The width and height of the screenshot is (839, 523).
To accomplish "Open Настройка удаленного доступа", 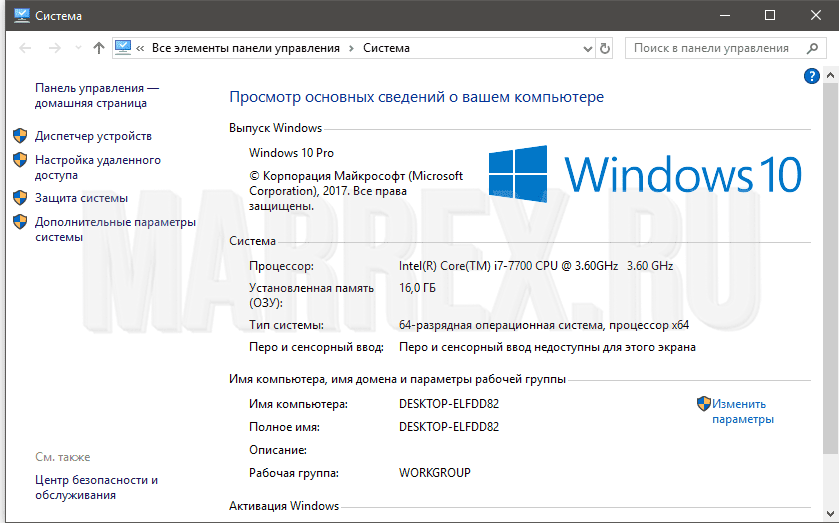I will [x=98, y=167].
